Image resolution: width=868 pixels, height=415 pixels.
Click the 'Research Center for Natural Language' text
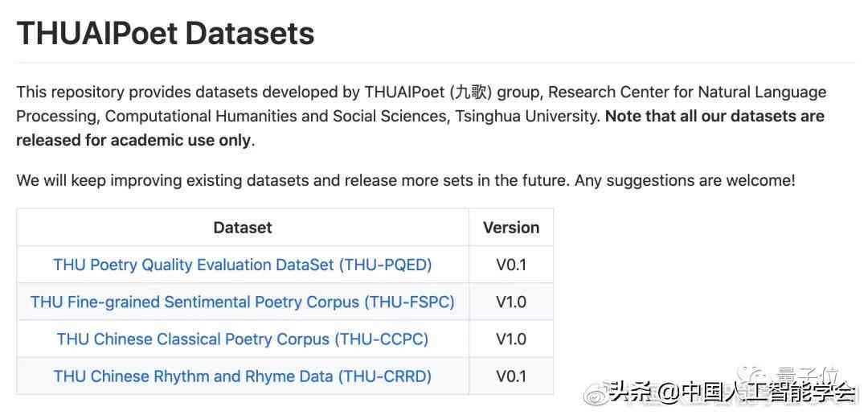(x=687, y=92)
